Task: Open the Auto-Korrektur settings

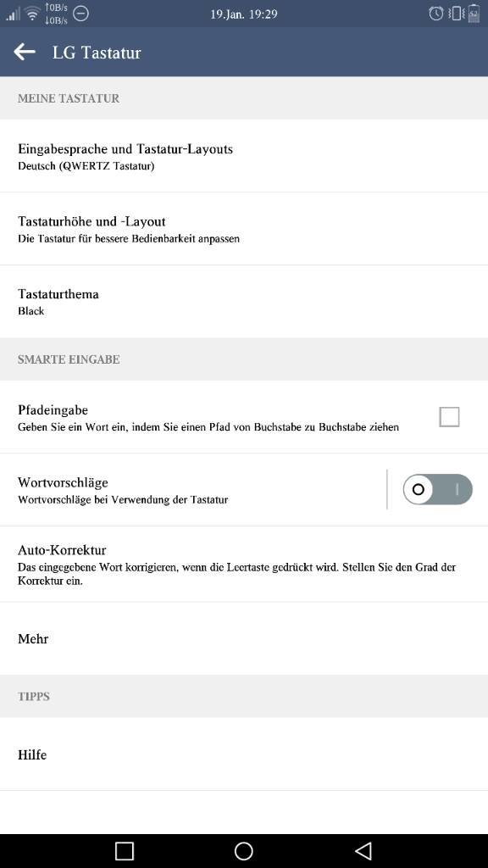Action: (x=244, y=564)
